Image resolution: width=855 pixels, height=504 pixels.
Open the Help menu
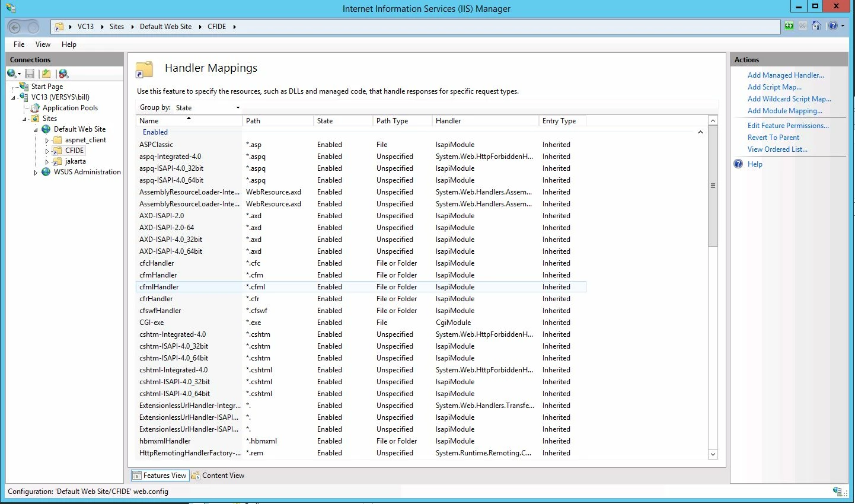click(x=69, y=44)
